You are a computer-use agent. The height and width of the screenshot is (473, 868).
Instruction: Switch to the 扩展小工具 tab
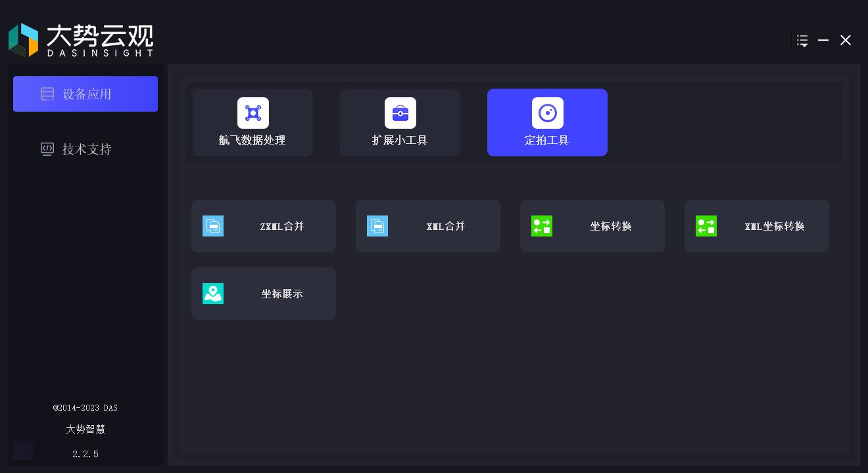pos(400,122)
